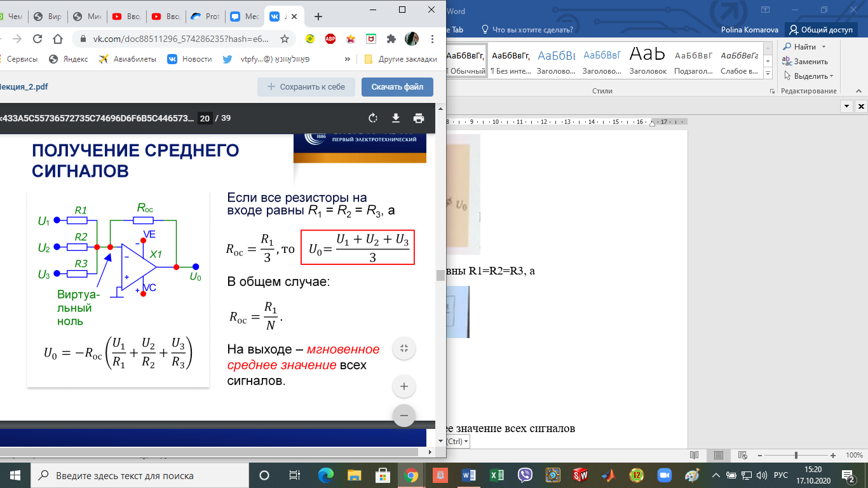Click the Скачать файл button

coord(397,86)
